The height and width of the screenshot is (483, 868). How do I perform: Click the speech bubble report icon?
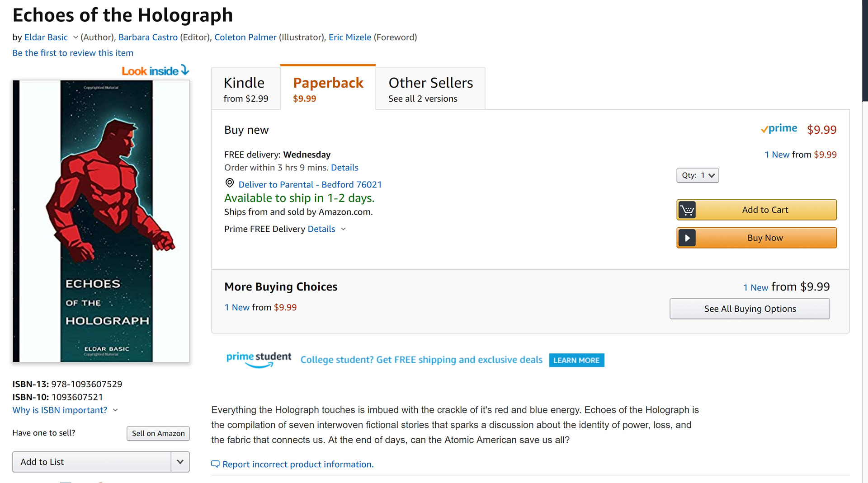[x=215, y=464]
